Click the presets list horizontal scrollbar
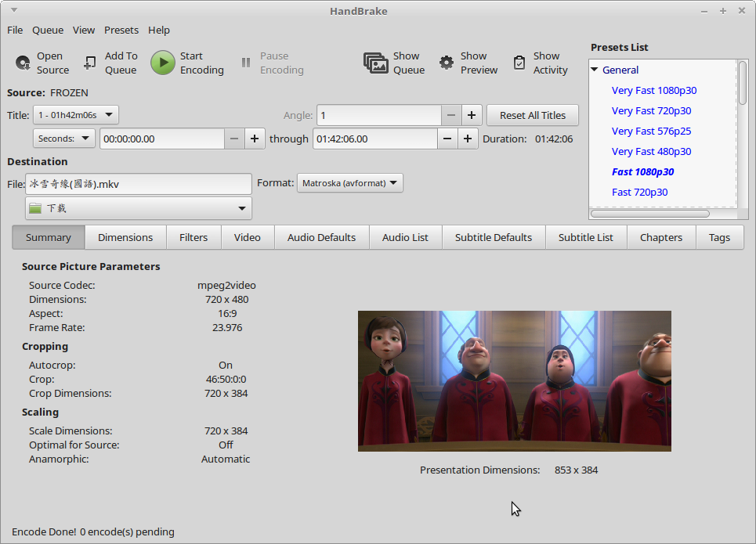The width and height of the screenshot is (756, 544). tap(650, 214)
